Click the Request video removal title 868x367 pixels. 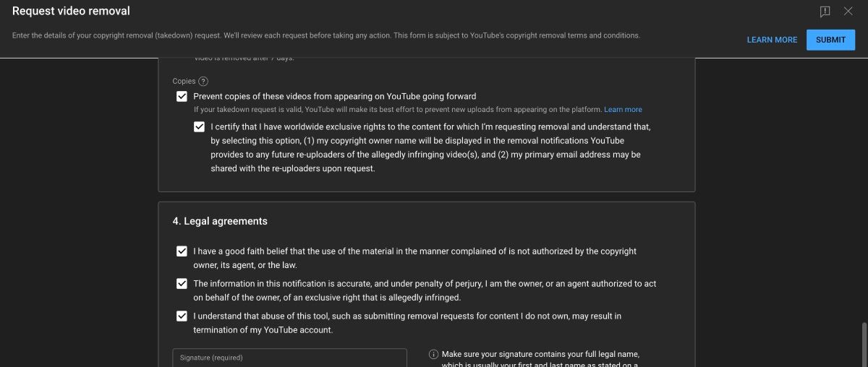(71, 12)
